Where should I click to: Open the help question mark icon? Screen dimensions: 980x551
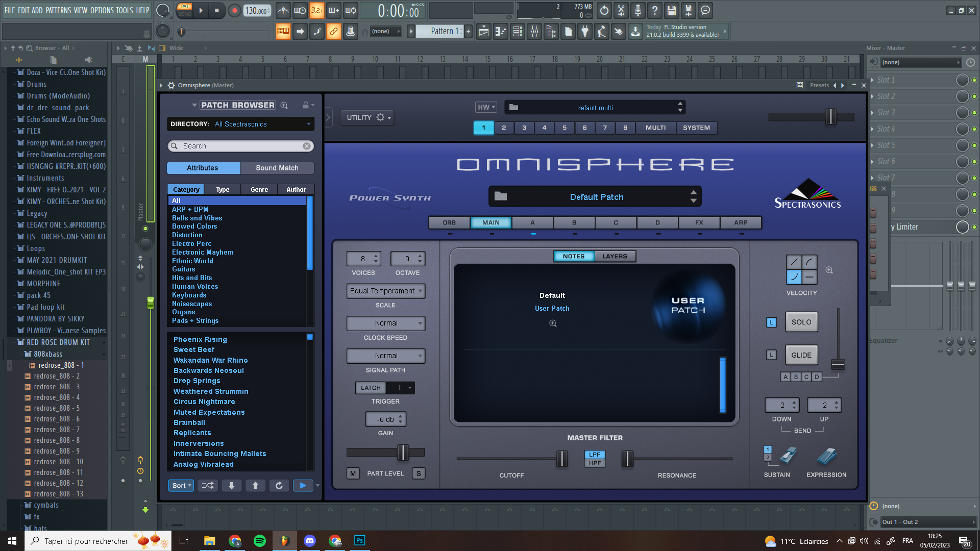(655, 10)
